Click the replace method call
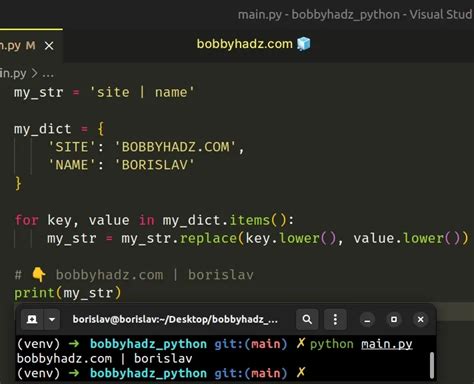This screenshot has height=384, width=474. click(x=208, y=239)
